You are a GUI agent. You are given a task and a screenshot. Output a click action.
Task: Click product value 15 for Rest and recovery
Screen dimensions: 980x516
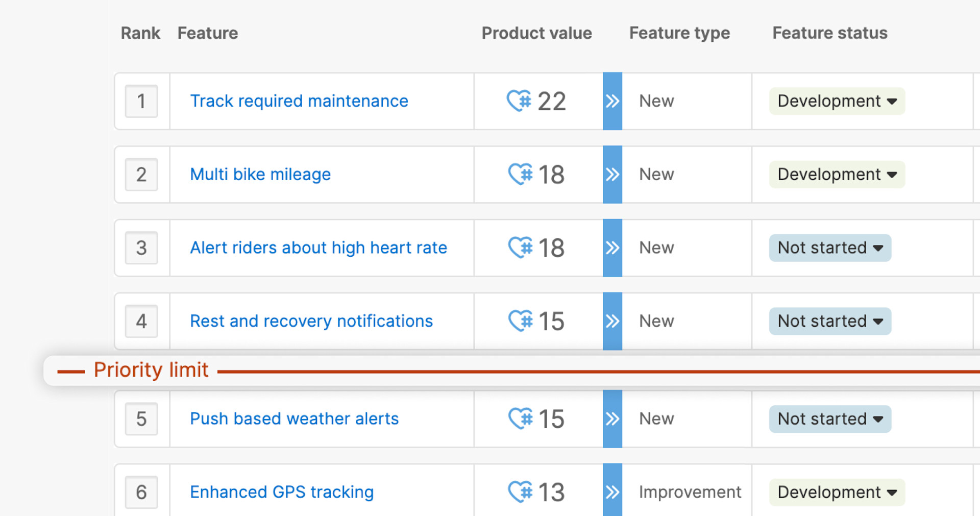click(552, 321)
